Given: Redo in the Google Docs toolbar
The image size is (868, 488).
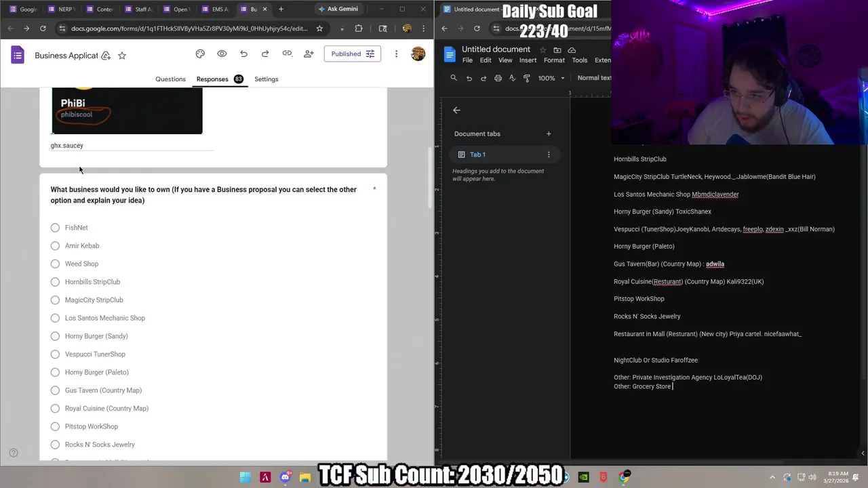Looking at the screenshot, I should click(x=484, y=78).
